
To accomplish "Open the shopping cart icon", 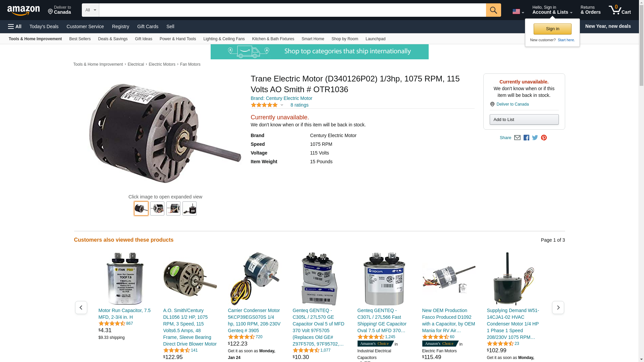I will pyautogui.click(x=620, y=10).
